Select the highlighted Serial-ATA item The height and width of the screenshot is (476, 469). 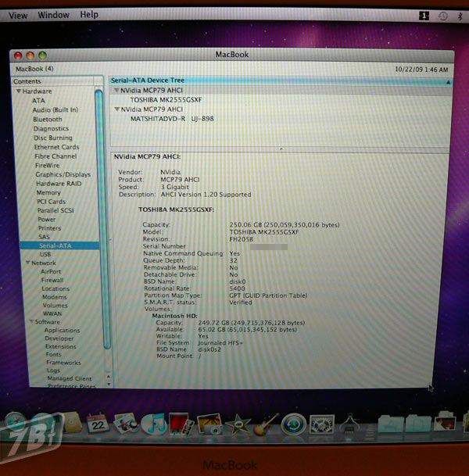point(59,245)
